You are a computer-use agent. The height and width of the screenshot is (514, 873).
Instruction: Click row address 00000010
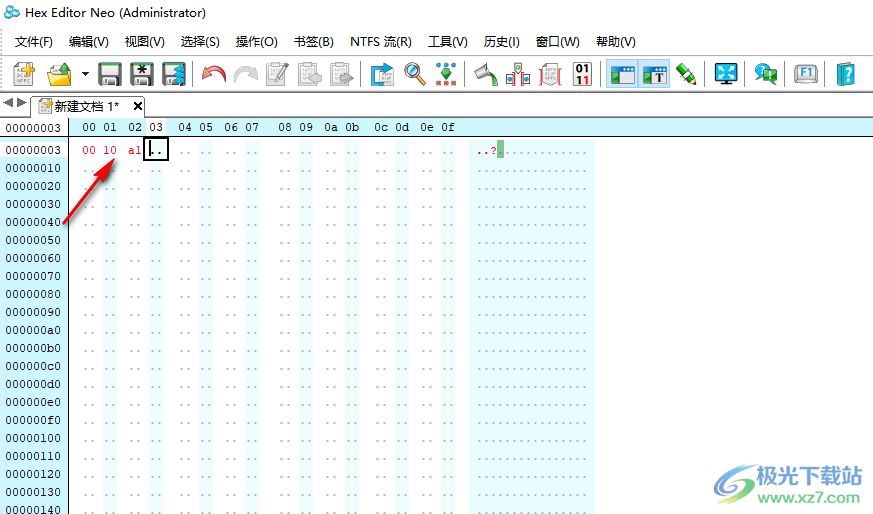click(33, 168)
